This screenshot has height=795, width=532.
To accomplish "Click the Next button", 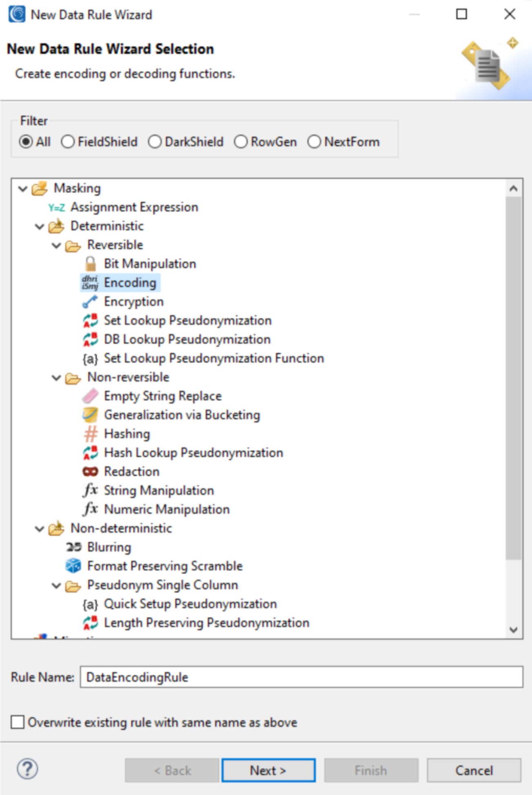I will pyautogui.click(x=268, y=770).
